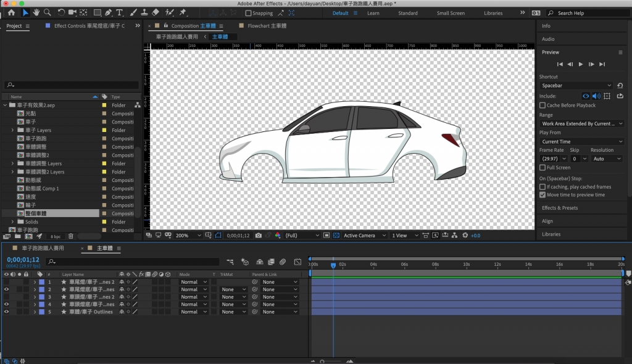Open the 200% magnification dropdown
The height and width of the screenshot is (364, 632).
point(188,236)
